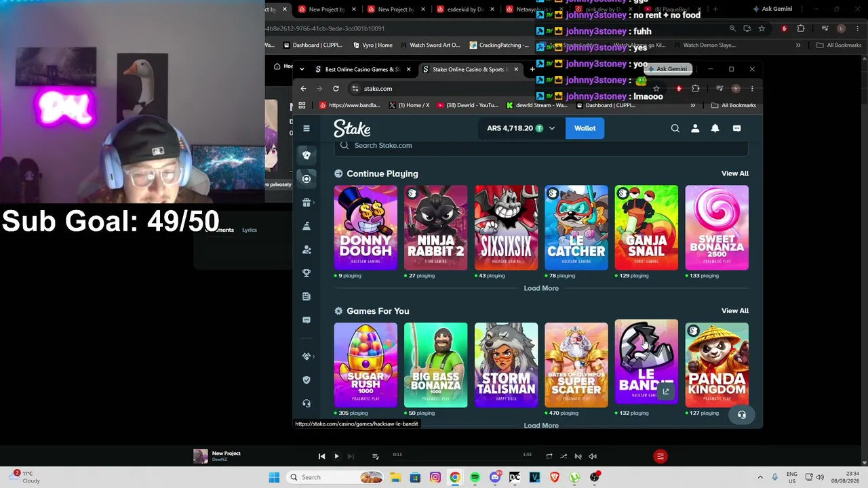
Task: Open the notifications bell
Action: tap(715, 128)
